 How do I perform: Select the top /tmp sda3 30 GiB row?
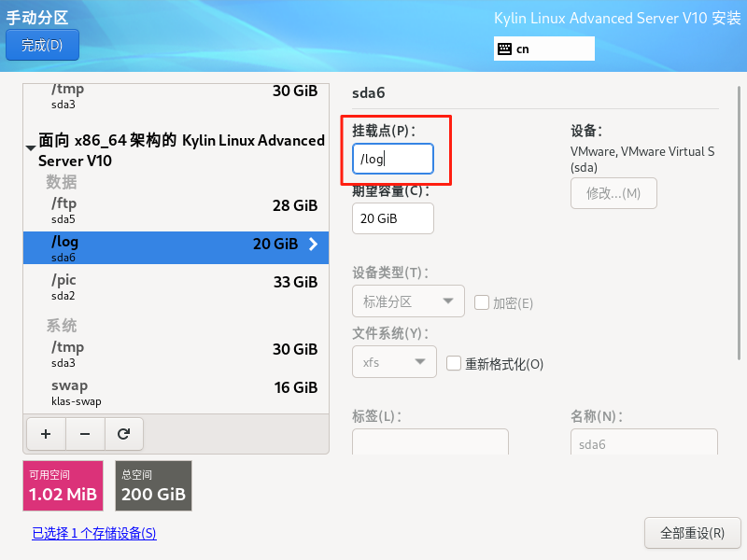tap(176, 97)
